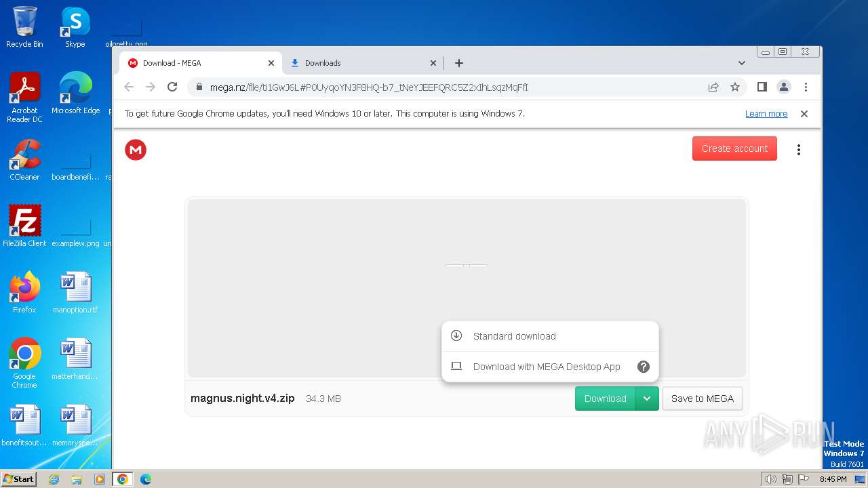Click the magnus.night.v4.zip file name

click(243, 399)
